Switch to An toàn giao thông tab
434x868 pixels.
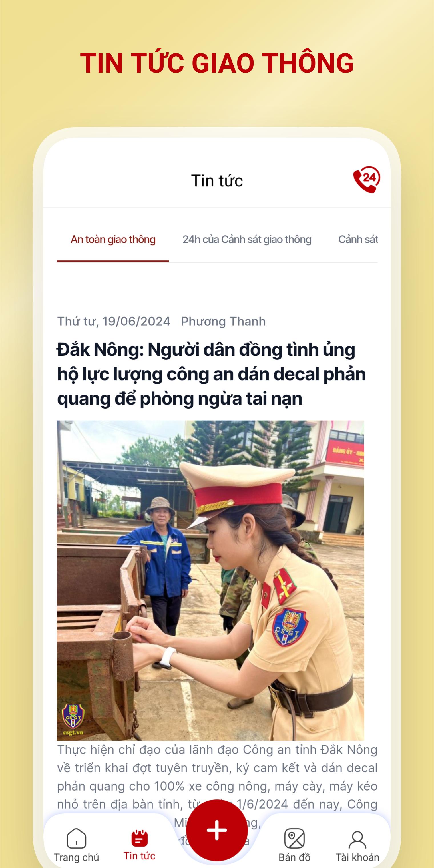tap(113, 240)
